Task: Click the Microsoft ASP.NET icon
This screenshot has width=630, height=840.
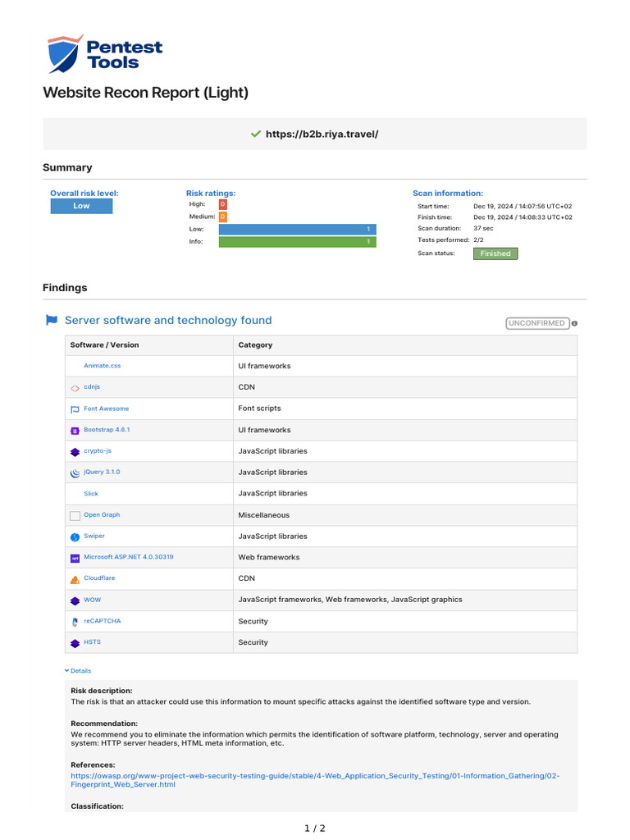Action: point(75,558)
